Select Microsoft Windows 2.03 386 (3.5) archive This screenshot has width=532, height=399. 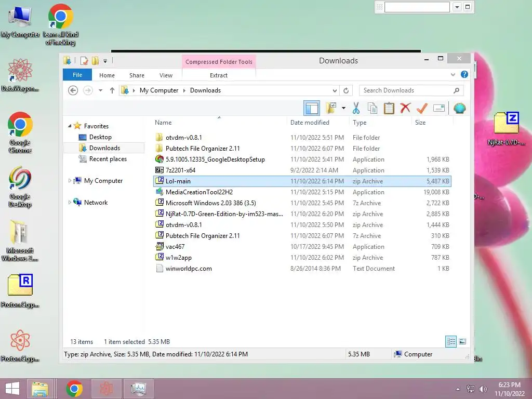(302, 203)
